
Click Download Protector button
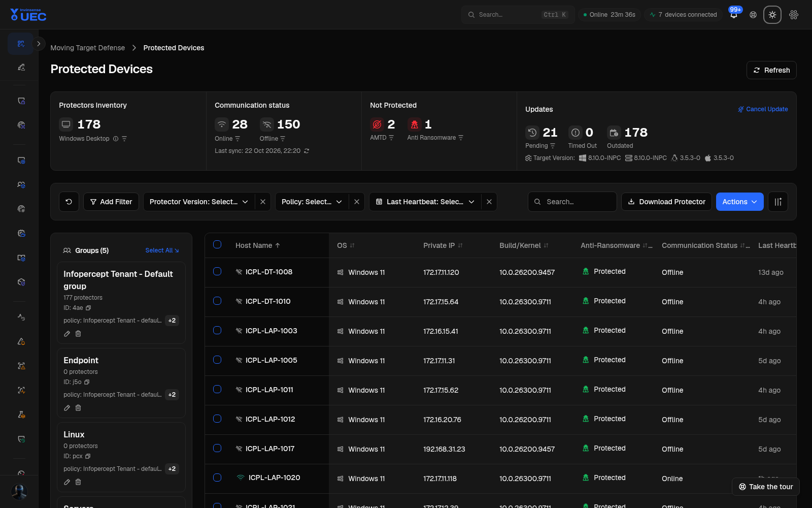pyautogui.click(x=666, y=202)
